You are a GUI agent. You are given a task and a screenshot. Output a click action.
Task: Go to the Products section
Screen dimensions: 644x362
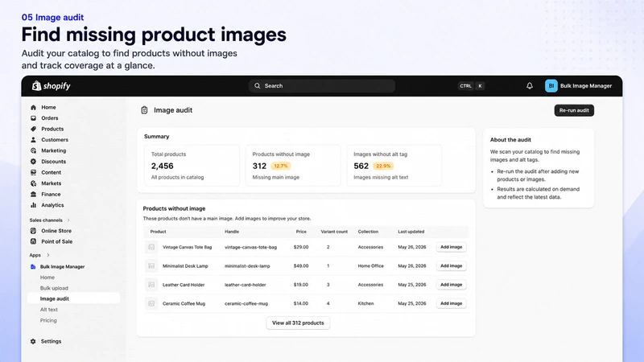(52, 129)
